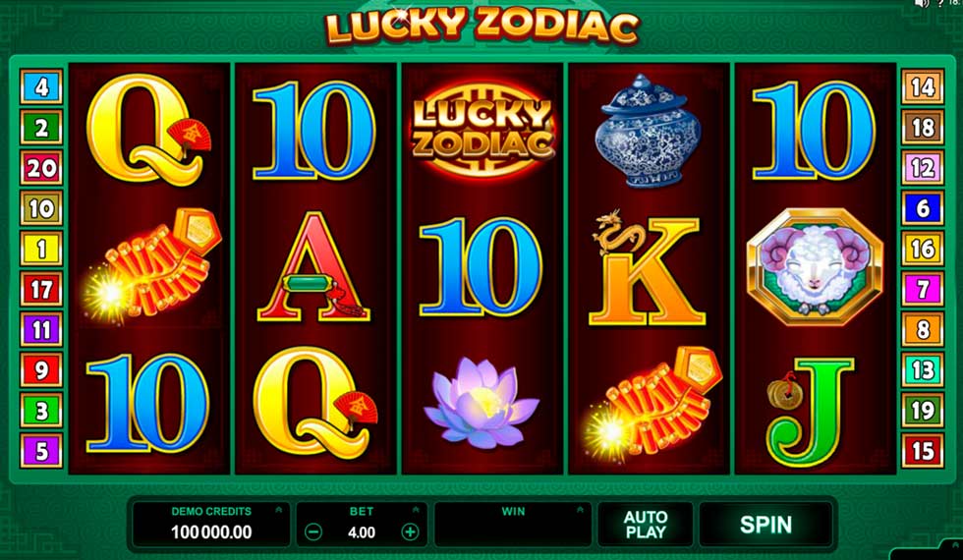Expand the Bet panel arrow
The width and height of the screenshot is (963, 560).
[416, 510]
